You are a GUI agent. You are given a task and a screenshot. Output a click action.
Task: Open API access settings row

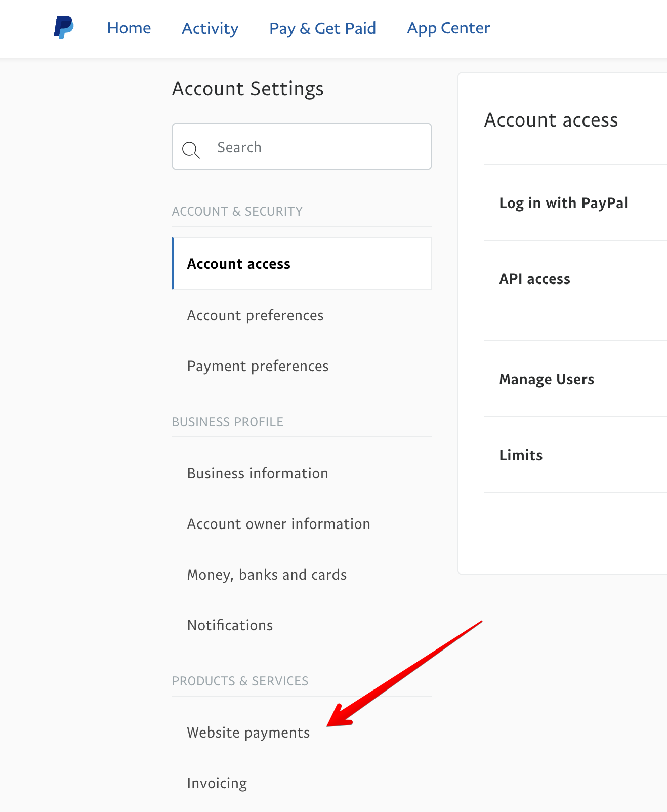click(x=534, y=279)
